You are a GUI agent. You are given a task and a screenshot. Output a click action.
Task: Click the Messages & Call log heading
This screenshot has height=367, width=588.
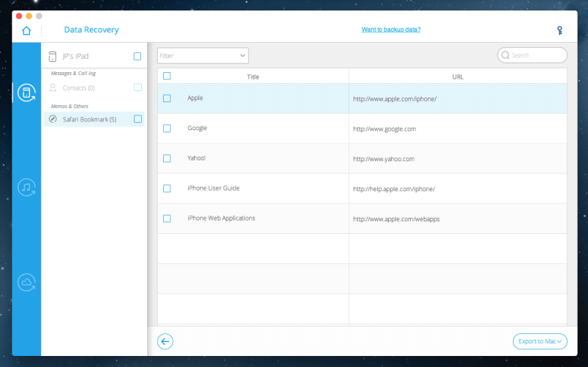73,73
